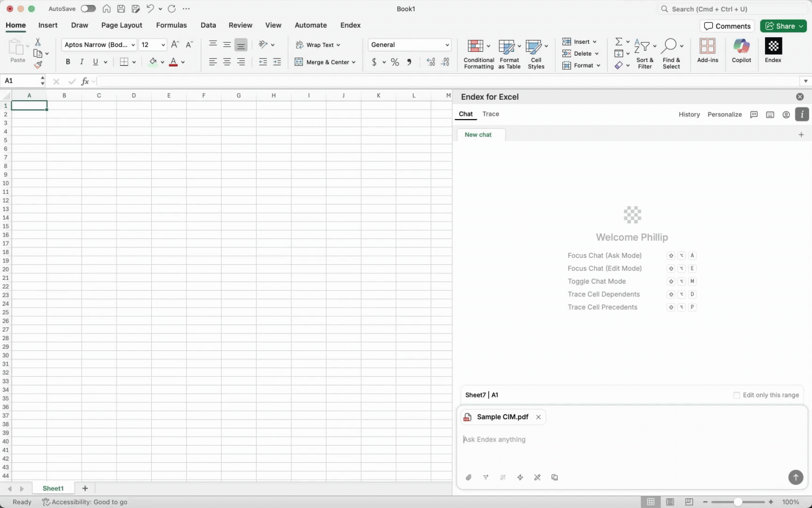Remove the Sample CIM.pdf attachment

pyautogui.click(x=539, y=417)
